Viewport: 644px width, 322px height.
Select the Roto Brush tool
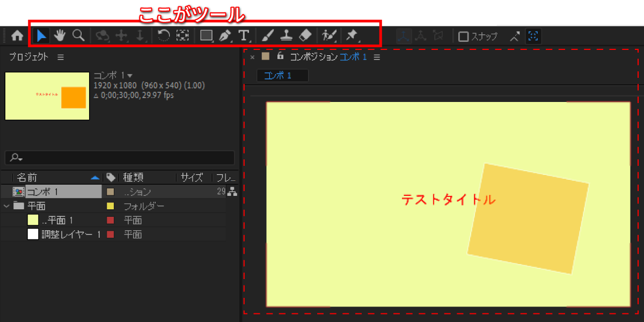[x=330, y=36]
